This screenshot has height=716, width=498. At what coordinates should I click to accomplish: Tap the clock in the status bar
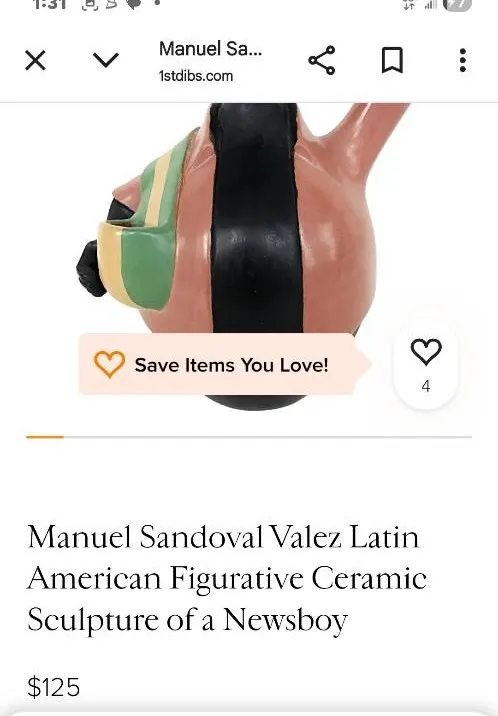point(49,5)
